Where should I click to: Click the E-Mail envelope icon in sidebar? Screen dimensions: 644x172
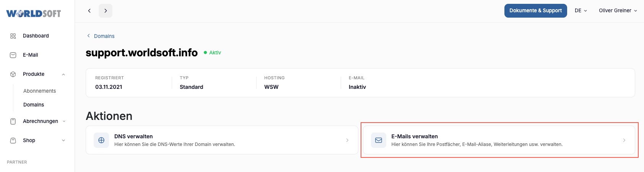(13, 55)
